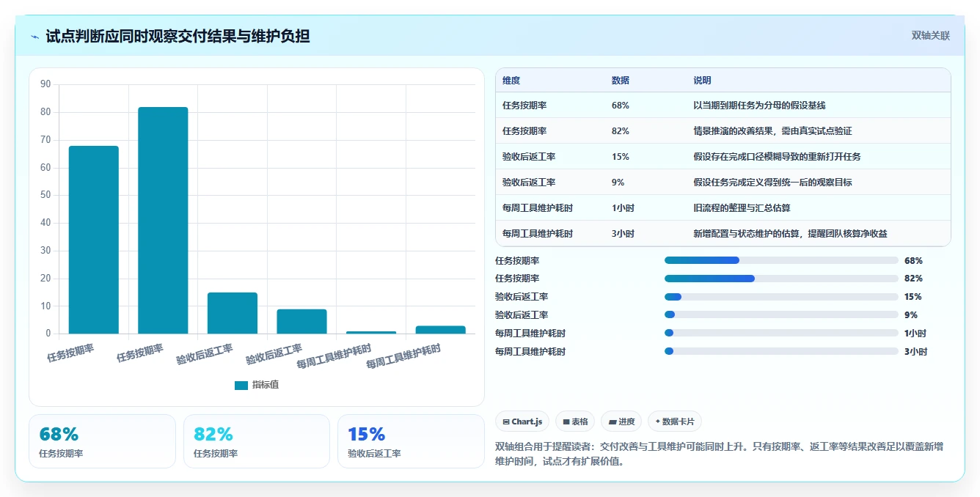The height and width of the screenshot is (497, 980).
Task: Click the description starting with 新增配置与状态维护的估算
Action: (x=791, y=234)
